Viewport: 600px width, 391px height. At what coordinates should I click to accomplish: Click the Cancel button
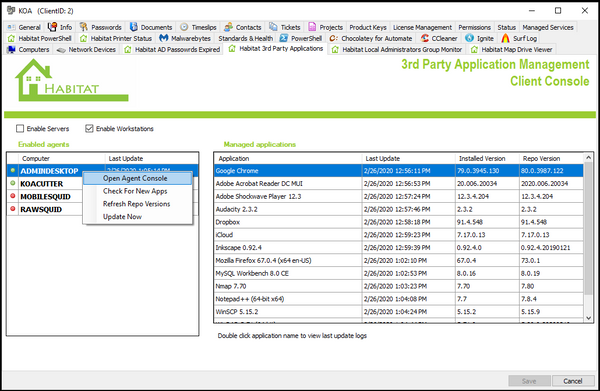[573, 381]
